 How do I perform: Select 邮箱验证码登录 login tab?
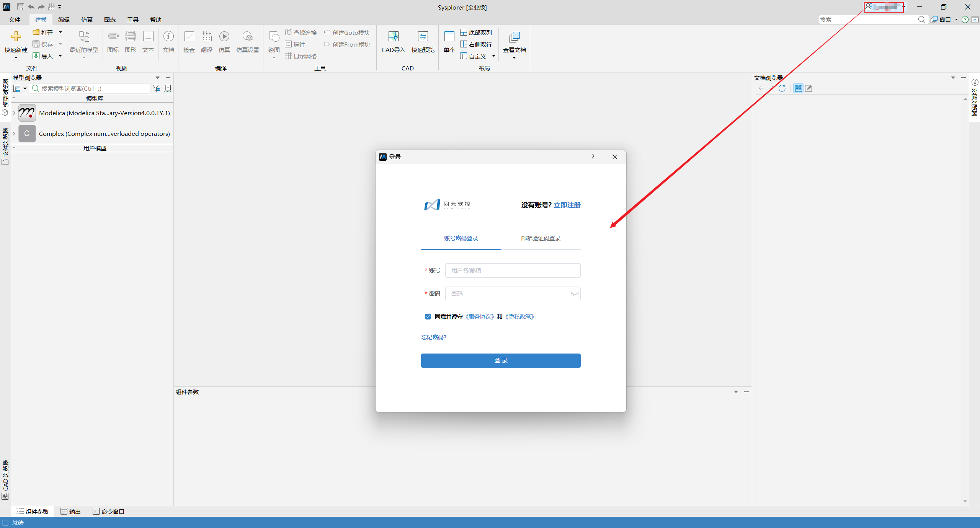click(x=541, y=238)
